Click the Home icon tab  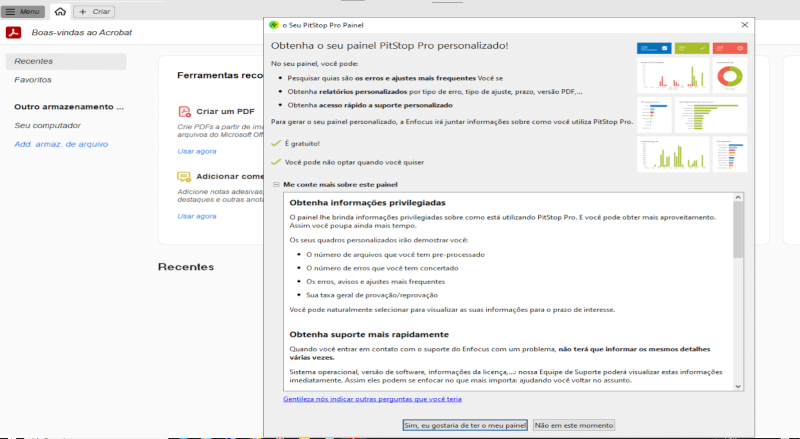tap(60, 11)
